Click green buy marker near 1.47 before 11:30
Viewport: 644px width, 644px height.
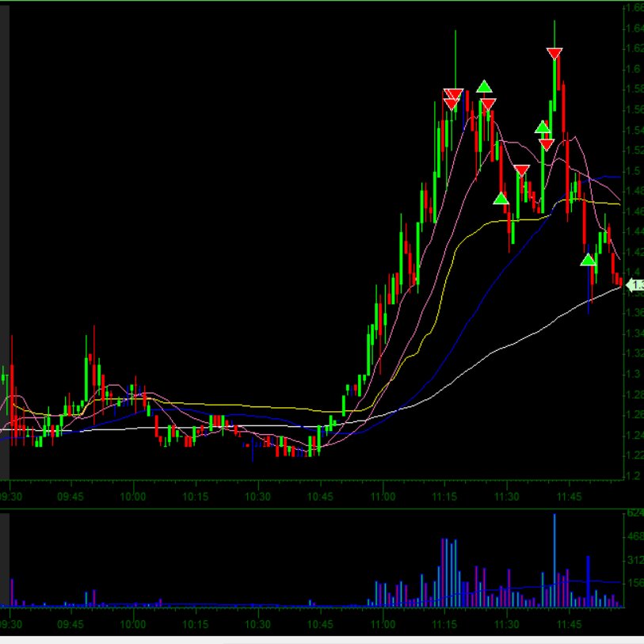[501, 199]
